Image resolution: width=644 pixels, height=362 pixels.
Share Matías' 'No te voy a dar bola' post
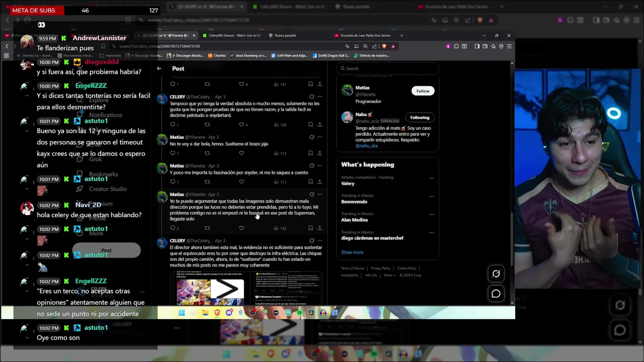[x=319, y=153]
